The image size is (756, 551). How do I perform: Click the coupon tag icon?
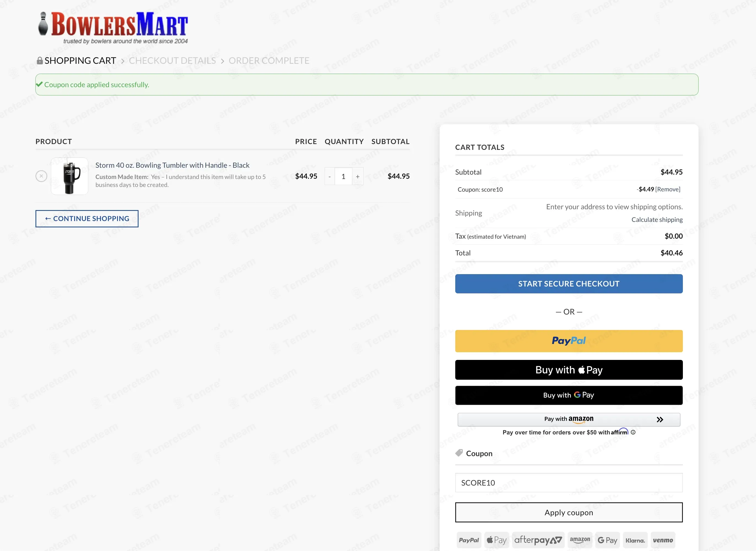coord(459,453)
